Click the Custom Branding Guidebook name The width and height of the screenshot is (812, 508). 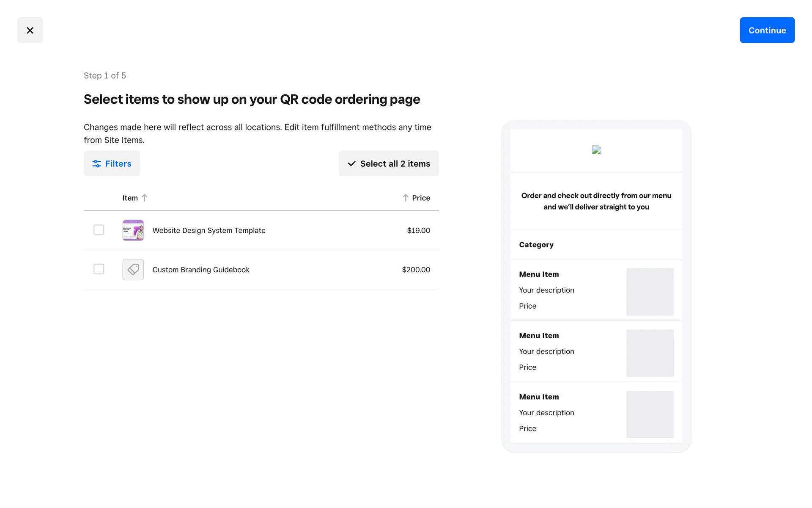tap(200, 270)
